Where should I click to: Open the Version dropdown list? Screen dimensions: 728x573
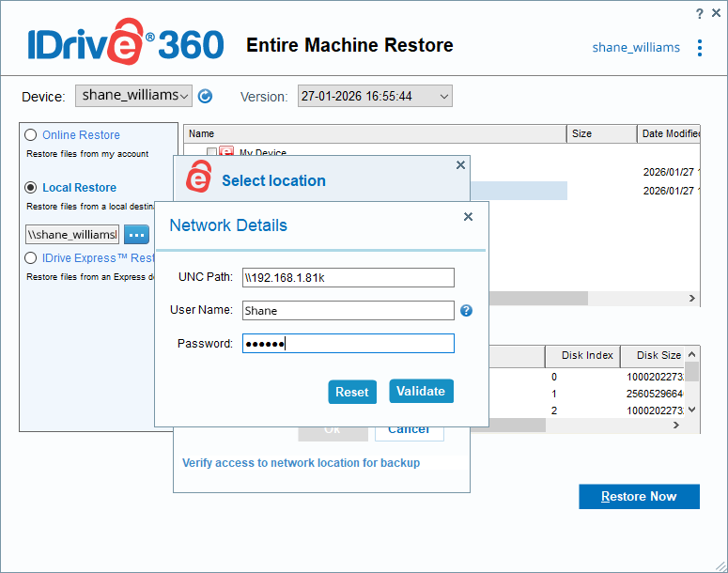[x=375, y=96]
